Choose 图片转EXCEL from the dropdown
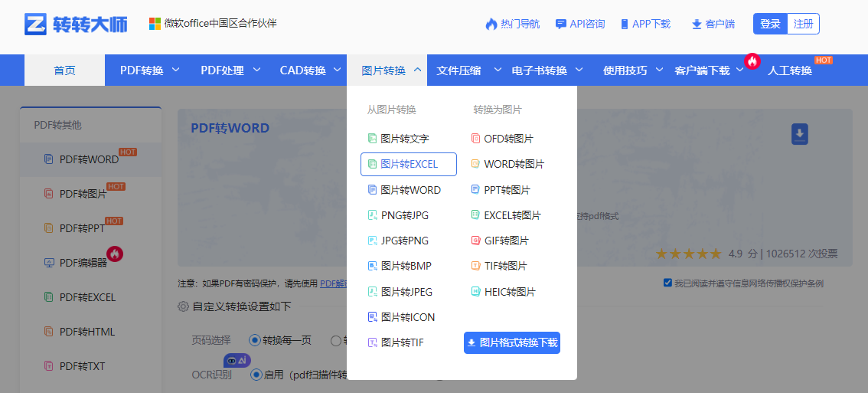868x393 pixels. point(409,164)
